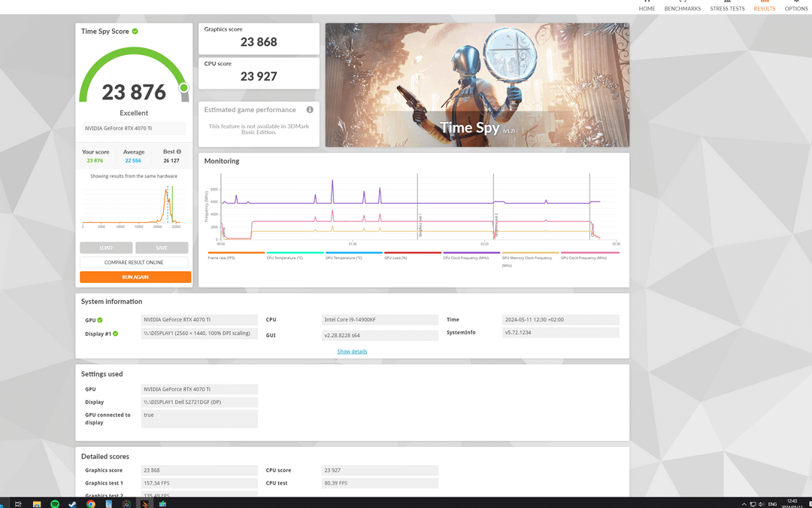Select the RESULTS tab

pos(765,6)
